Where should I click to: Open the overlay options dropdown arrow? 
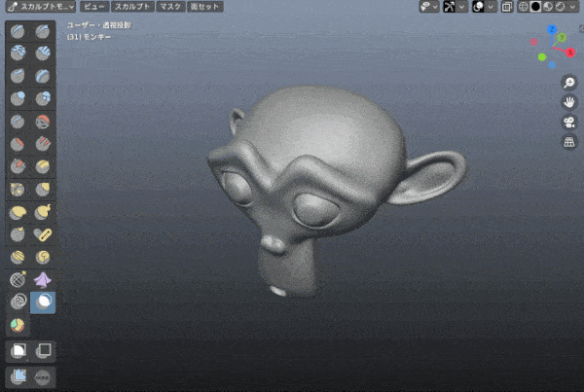(491, 7)
